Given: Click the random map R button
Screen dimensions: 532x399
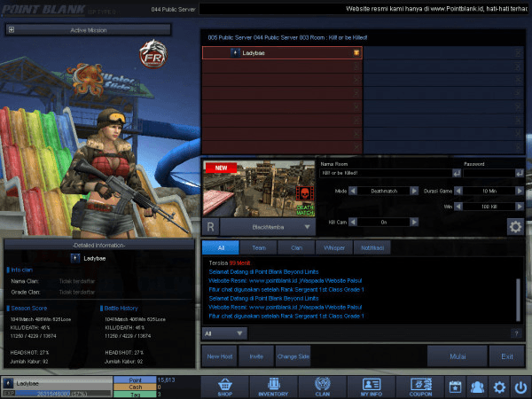Looking at the screenshot, I should [x=210, y=227].
